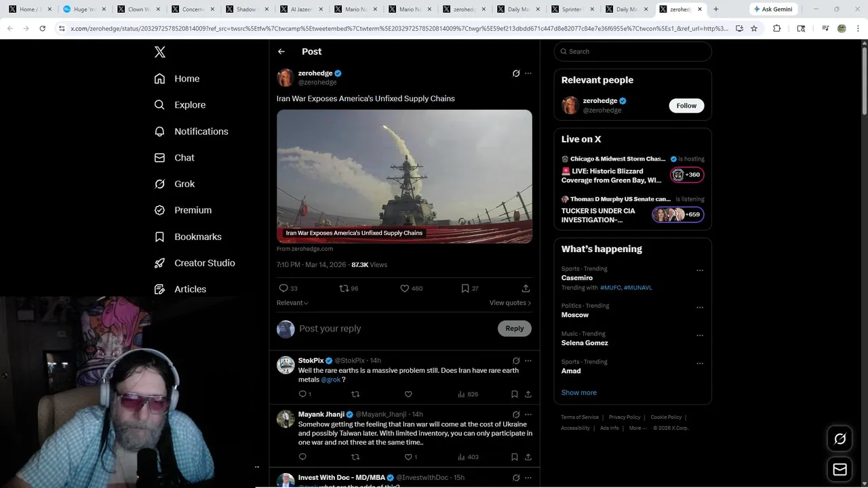
Task: Click the Grok icon on Mayank Jhanji comment
Action: point(516,414)
